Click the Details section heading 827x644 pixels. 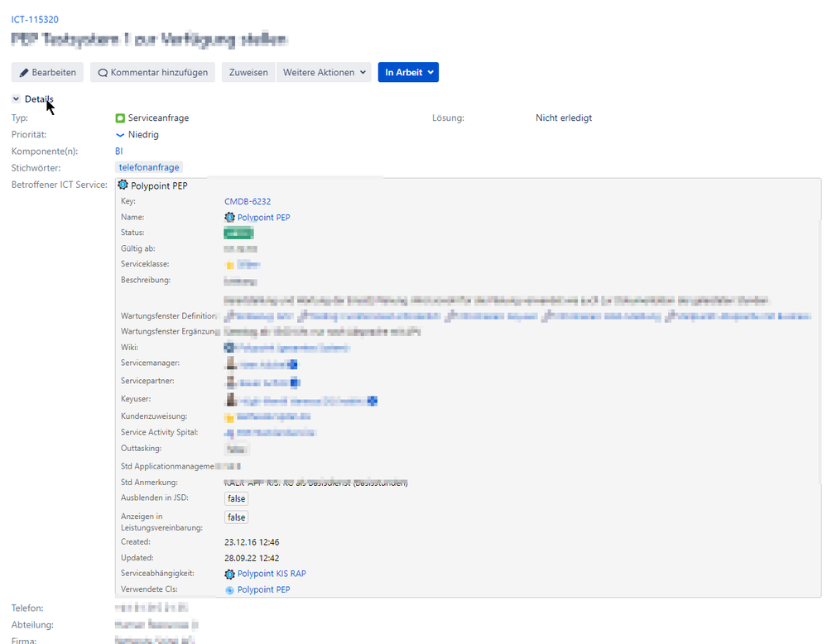tap(39, 99)
